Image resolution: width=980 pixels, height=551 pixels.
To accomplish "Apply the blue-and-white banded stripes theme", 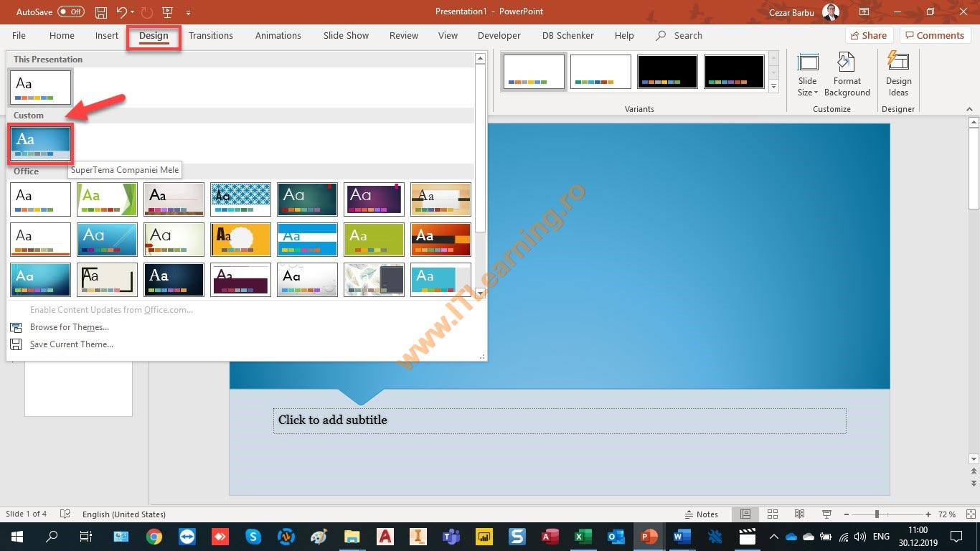I will [307, 239].
